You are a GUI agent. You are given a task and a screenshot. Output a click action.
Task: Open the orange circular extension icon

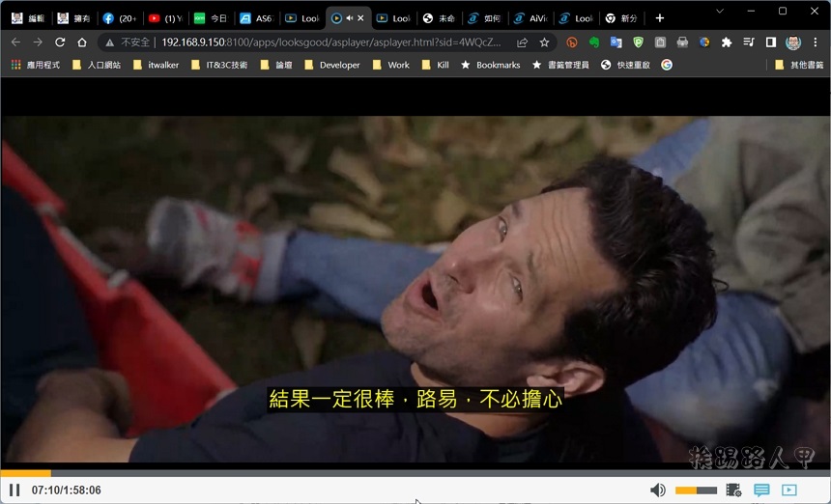571,42
